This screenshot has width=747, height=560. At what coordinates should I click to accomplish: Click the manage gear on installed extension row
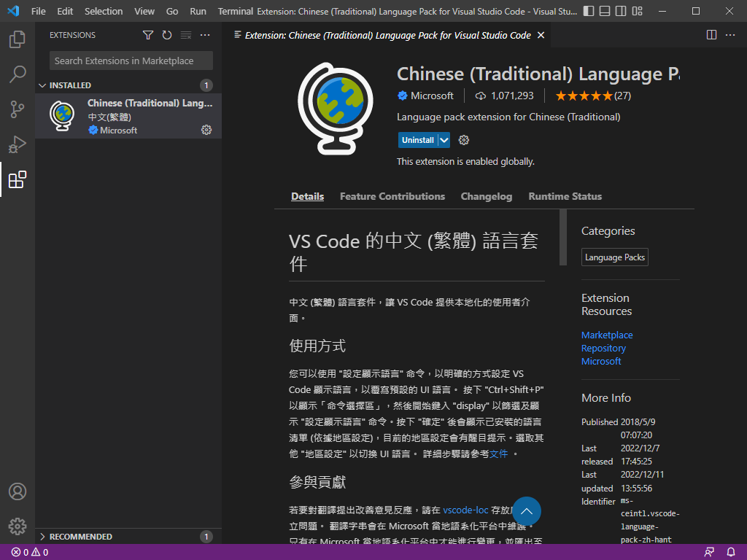tap(206, 130)
